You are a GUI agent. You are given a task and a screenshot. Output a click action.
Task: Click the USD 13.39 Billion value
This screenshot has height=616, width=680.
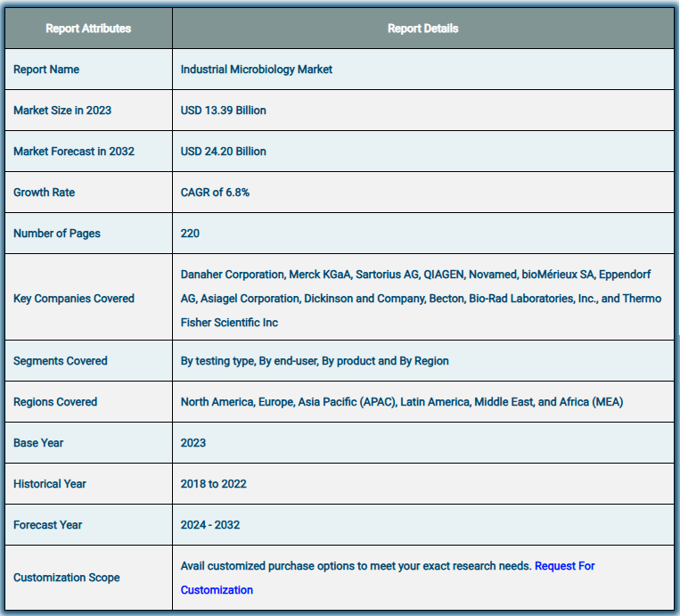pos(224,111)
